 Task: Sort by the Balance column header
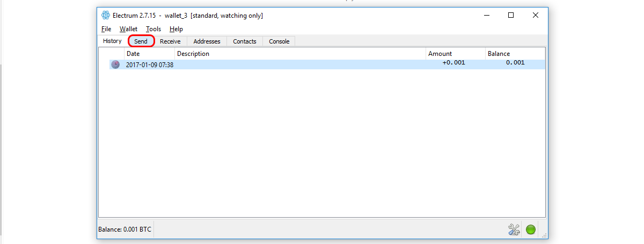click(515, 54)
